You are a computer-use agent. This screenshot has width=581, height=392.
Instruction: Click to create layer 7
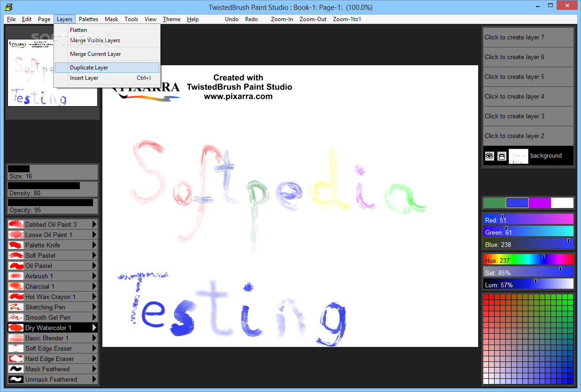pyautogui.click(x=528, y=37)
